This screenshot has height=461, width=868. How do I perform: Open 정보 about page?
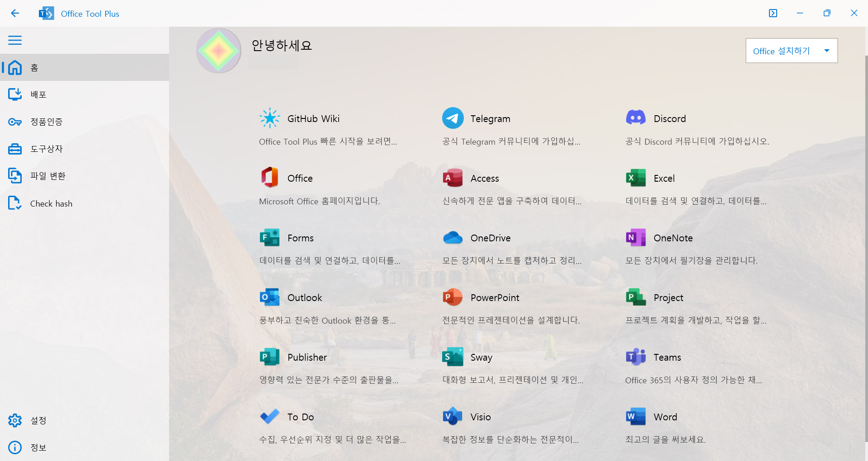tap(85, 447)
